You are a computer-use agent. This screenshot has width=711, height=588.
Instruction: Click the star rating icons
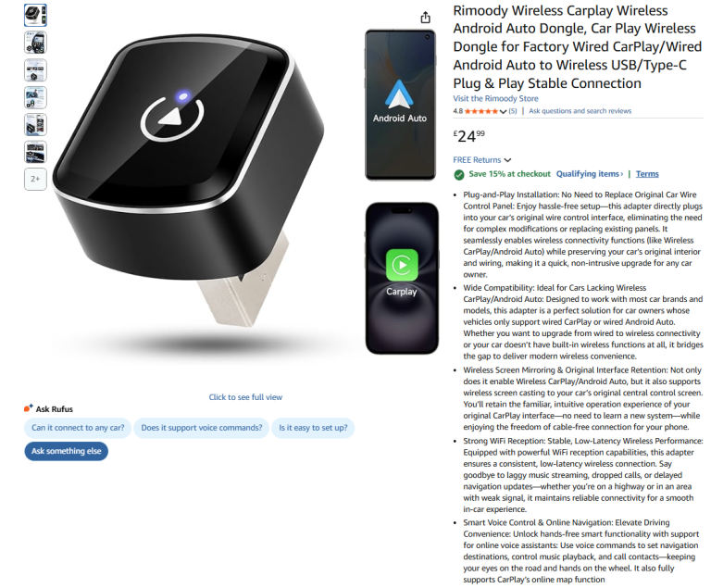point(480,111)
